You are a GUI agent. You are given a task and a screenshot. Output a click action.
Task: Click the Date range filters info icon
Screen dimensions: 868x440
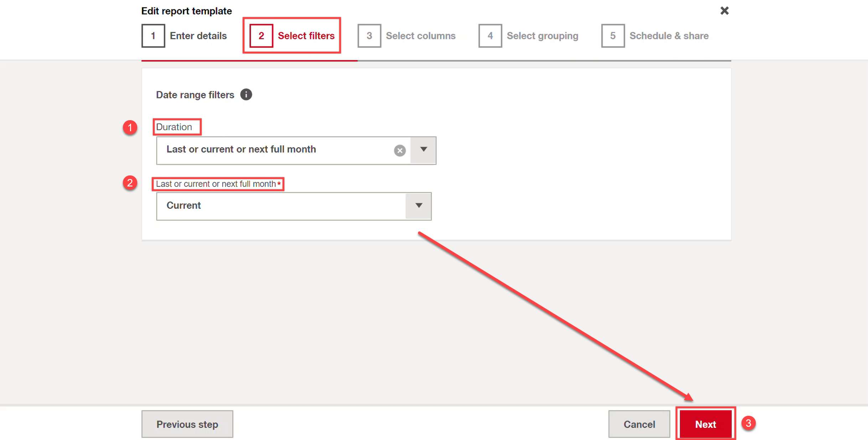tap(246, 94)
